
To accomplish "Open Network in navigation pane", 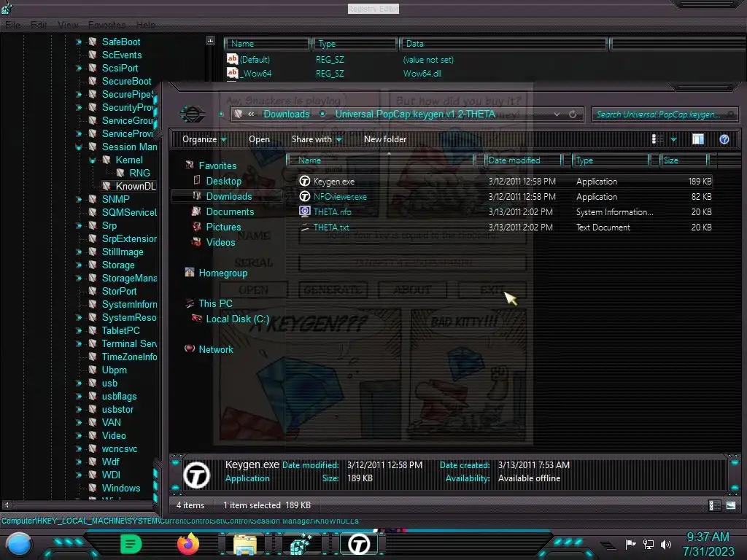I will point(216,349).
